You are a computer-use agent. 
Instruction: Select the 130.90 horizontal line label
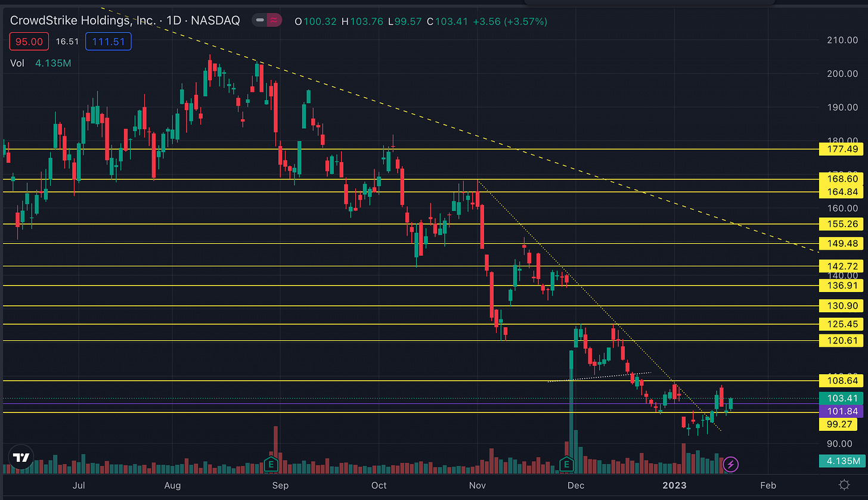click(842, 306)
